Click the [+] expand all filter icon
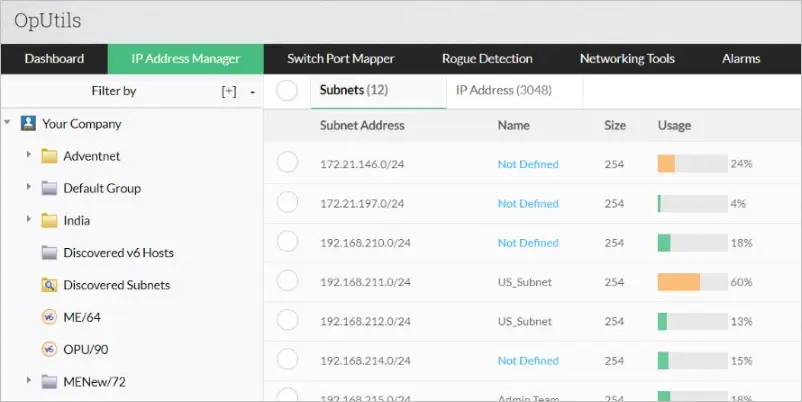The image size is (802, 402). point(229,91)
